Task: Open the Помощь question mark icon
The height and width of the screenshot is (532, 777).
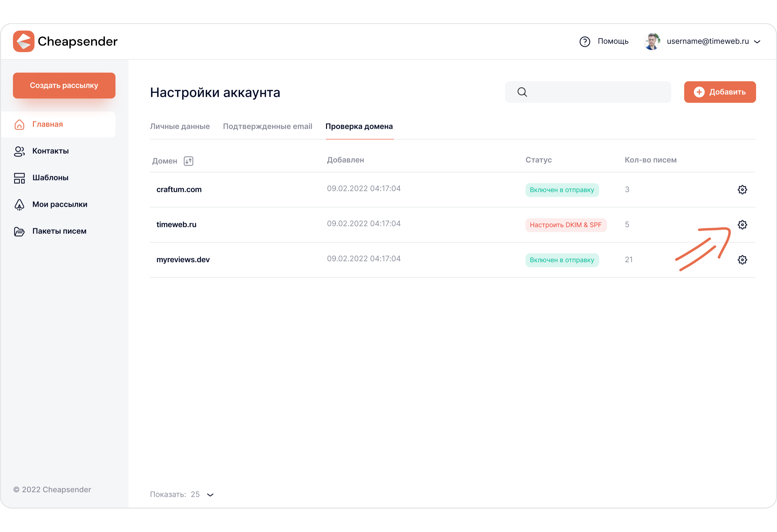Action: coord(584,42)
